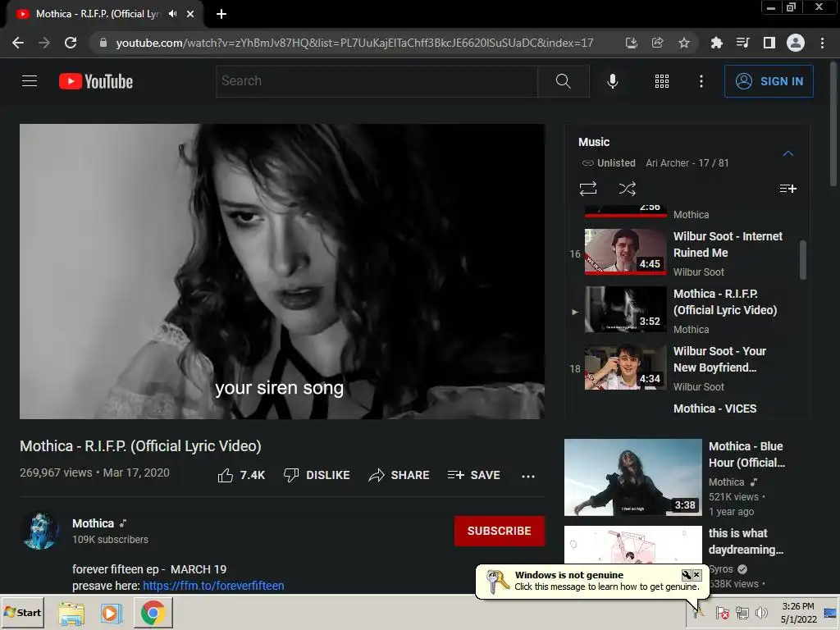Click the video player to pause
This screenshot has height=630, width=840.
tap(282, 271)
